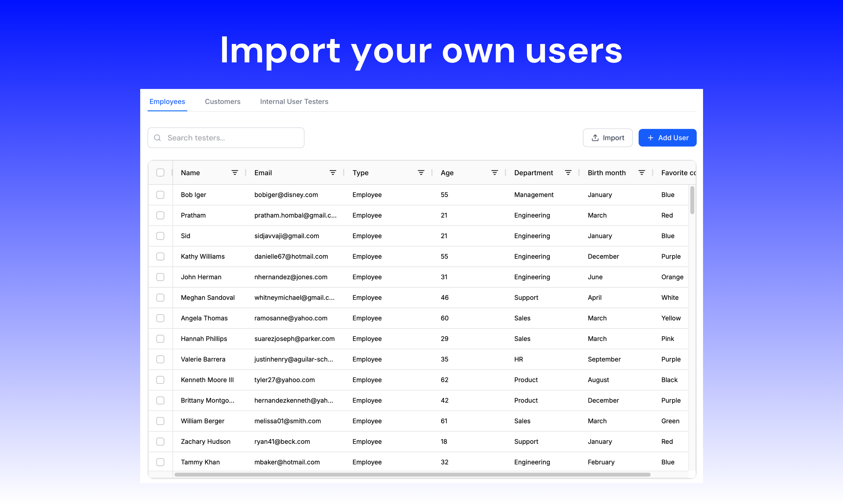Image resolution: width=843 pixels, height=504 pixels.
Task: Select the checkbox for Bob Iger
Action: [160, 195]
